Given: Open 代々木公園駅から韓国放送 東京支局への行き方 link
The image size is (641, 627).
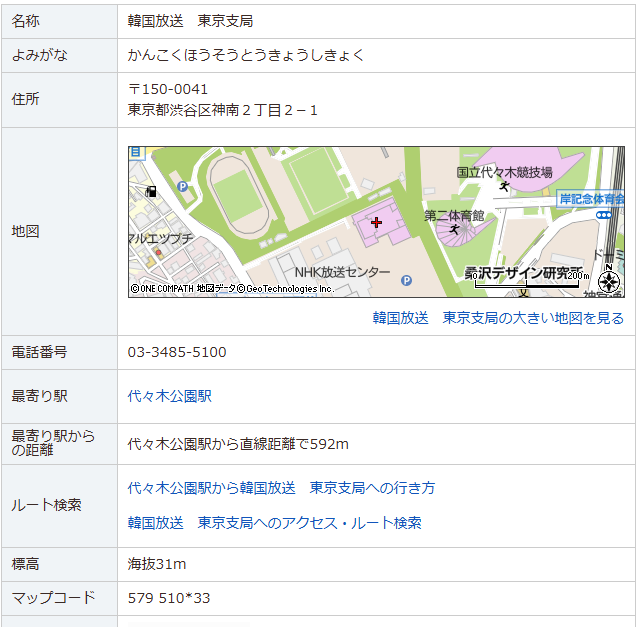Looking at the screenshot, I should coord(281,488).
